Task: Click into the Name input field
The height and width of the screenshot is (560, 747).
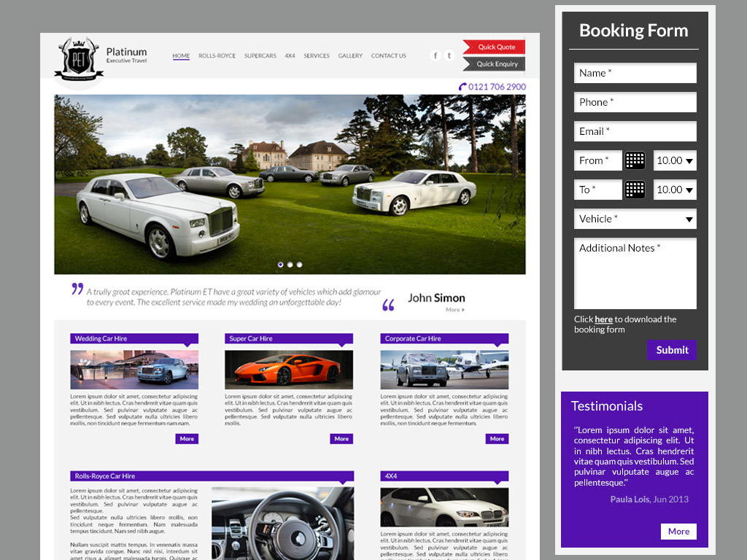Action: (635, 73)
